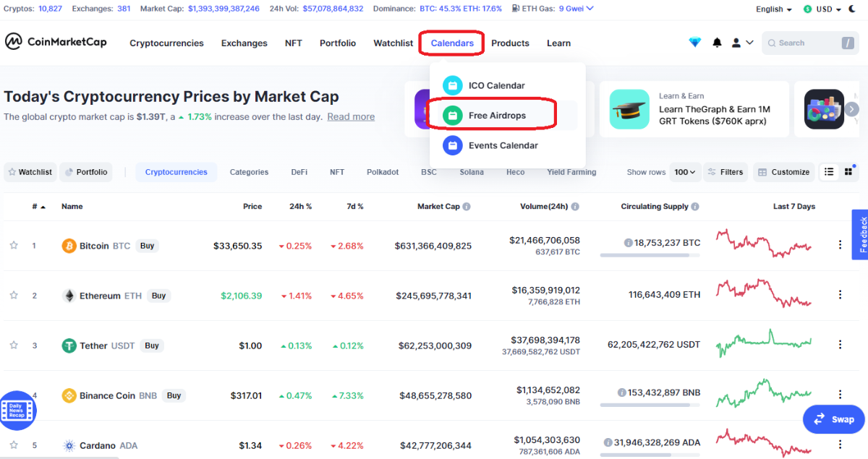
Task: Sort by the # rank column
Action: [x=38, y=207]
